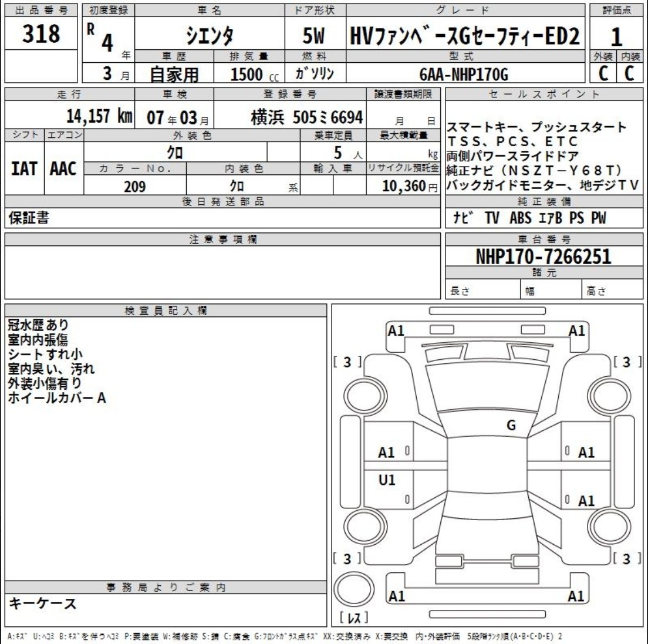Select the car name シエンタ
Screen dimensions: 648x644
tap(210, 36)
